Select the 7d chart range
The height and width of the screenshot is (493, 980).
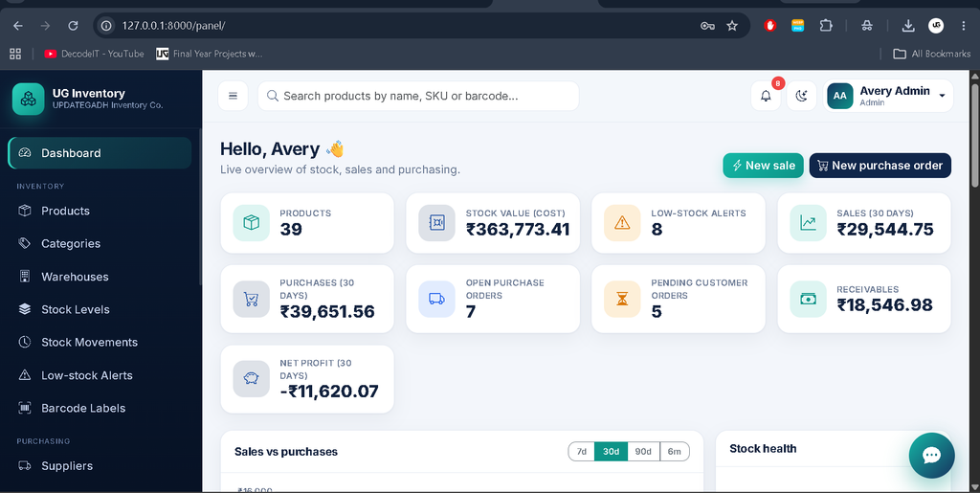(581, 451)
